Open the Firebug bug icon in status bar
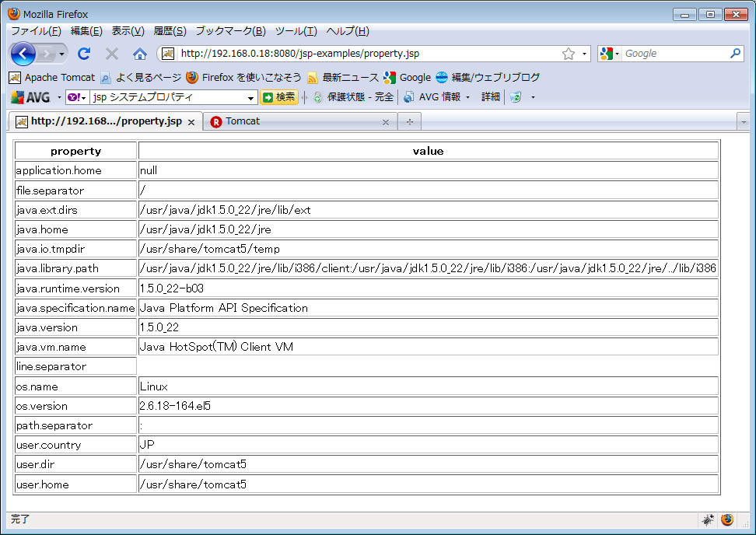 click(708, 519)
